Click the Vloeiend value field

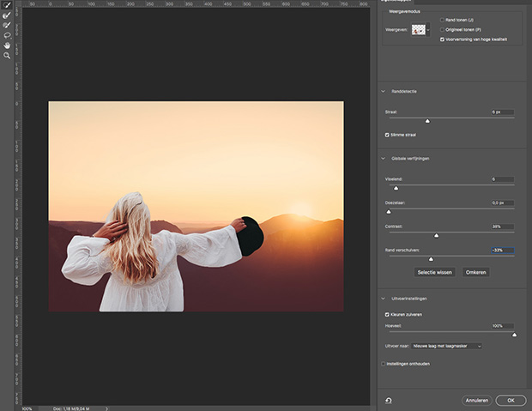(x=503, y=179)
